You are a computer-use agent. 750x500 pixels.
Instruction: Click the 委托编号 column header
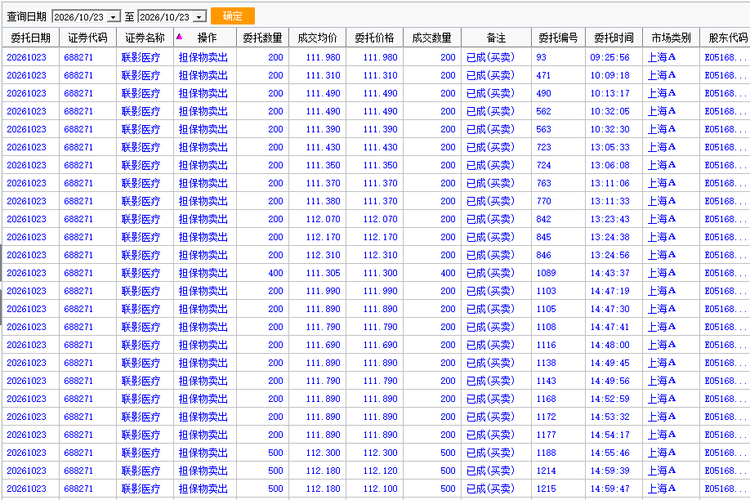point(558,38)
